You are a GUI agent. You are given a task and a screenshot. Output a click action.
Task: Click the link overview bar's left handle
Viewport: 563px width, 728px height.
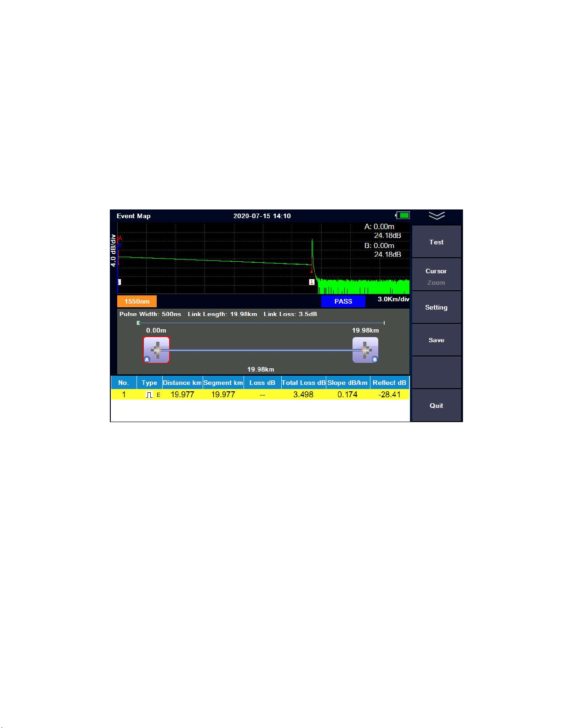[x=138, y=323]
